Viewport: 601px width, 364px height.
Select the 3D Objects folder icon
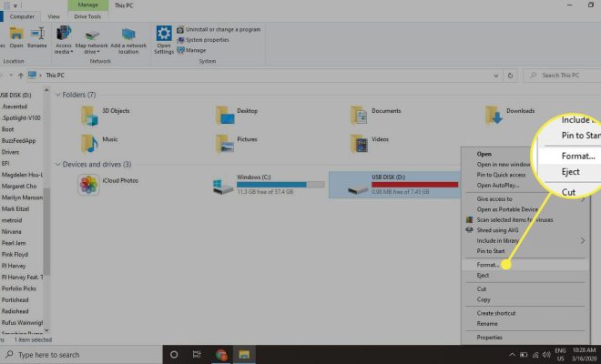[x=89, y=116]
